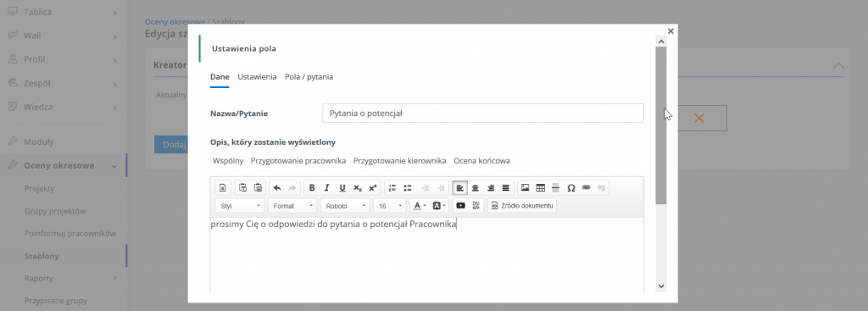Click the Źródło dokumentu button
This screenshot has width=868, height=311.
522,206
